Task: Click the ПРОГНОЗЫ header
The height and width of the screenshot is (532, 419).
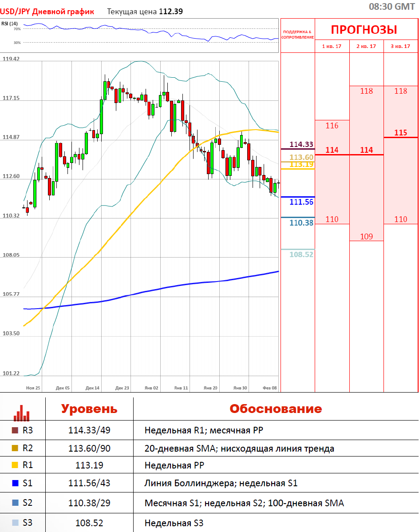Action: (364, 30)
